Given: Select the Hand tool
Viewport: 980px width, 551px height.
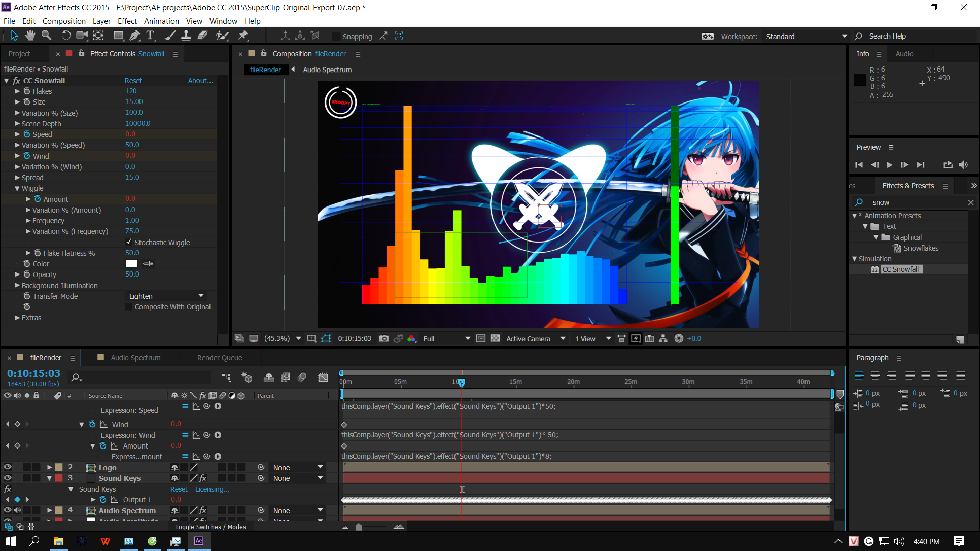Looking at the screenshot, I should point(30,36).
